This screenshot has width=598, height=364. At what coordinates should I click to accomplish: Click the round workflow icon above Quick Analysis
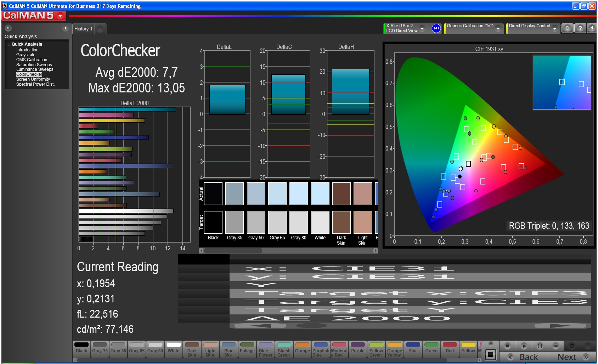(8, 28)
